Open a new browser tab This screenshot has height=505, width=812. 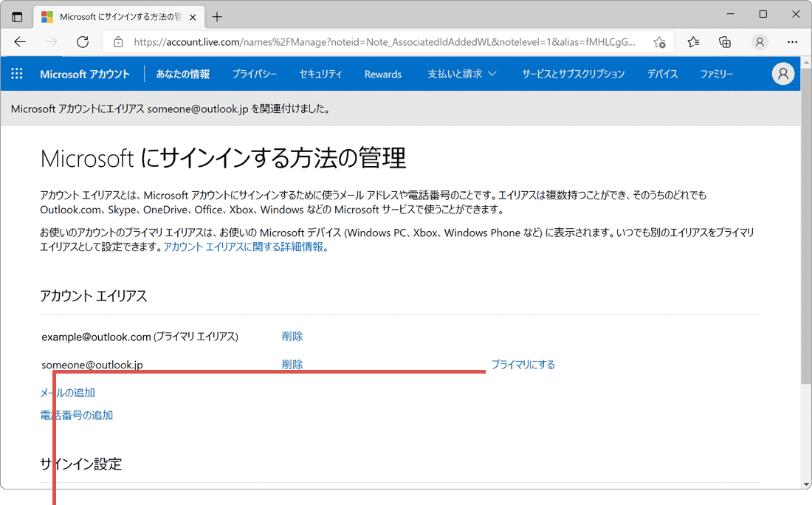pos(214,16)
